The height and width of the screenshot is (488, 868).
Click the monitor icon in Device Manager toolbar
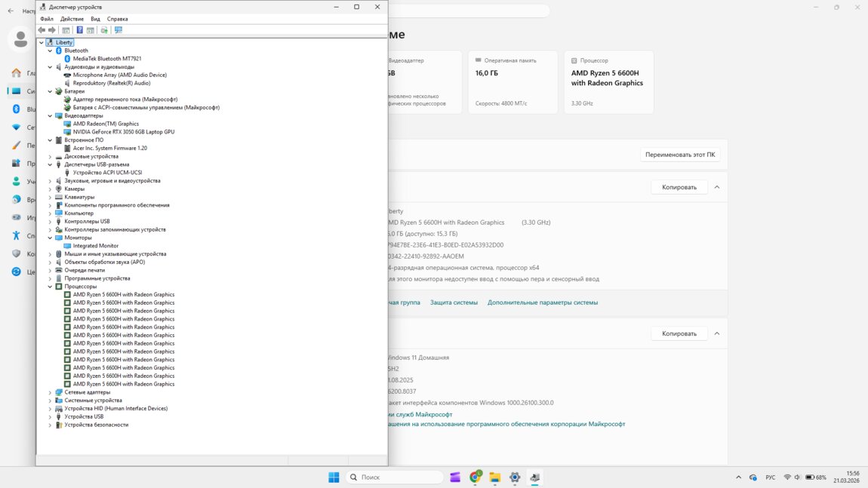pyautogui.click(x=119, y=30)
